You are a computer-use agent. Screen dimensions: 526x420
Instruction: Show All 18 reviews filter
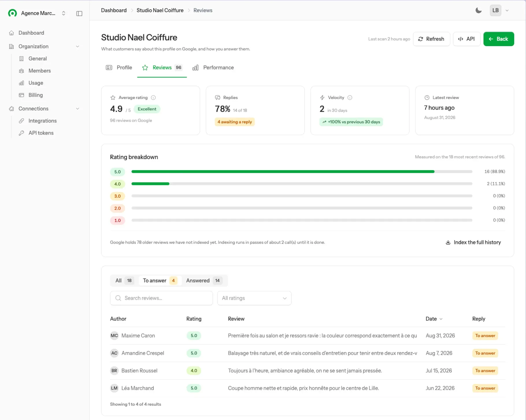click(x=124, y=281)
